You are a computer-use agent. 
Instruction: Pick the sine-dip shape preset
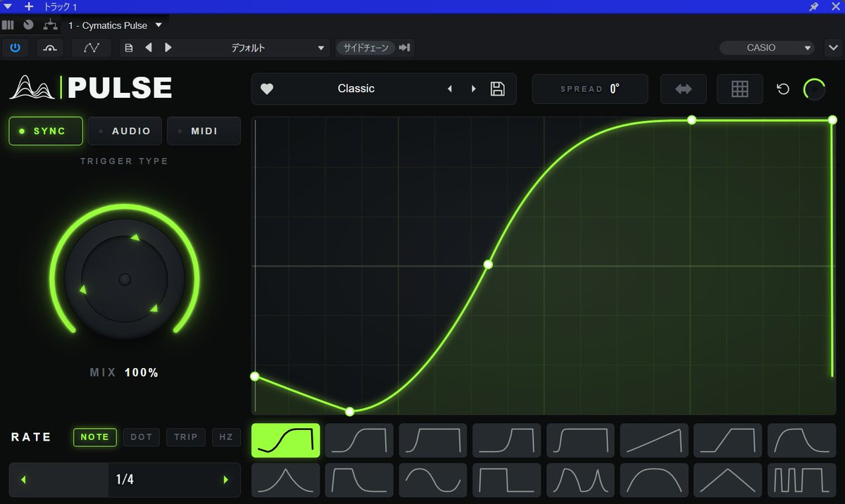tap(433, 480)
